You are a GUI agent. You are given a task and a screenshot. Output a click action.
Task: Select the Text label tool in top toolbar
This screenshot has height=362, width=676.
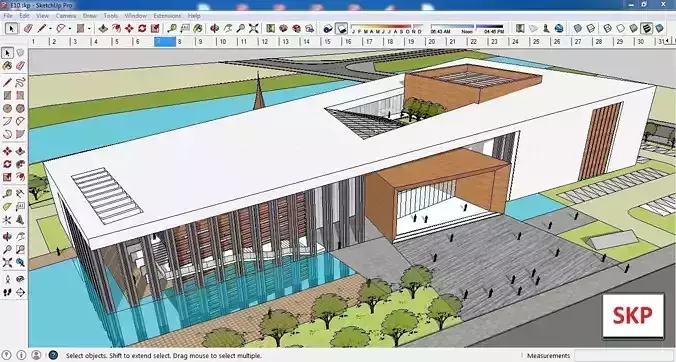(x=185, y=28)
